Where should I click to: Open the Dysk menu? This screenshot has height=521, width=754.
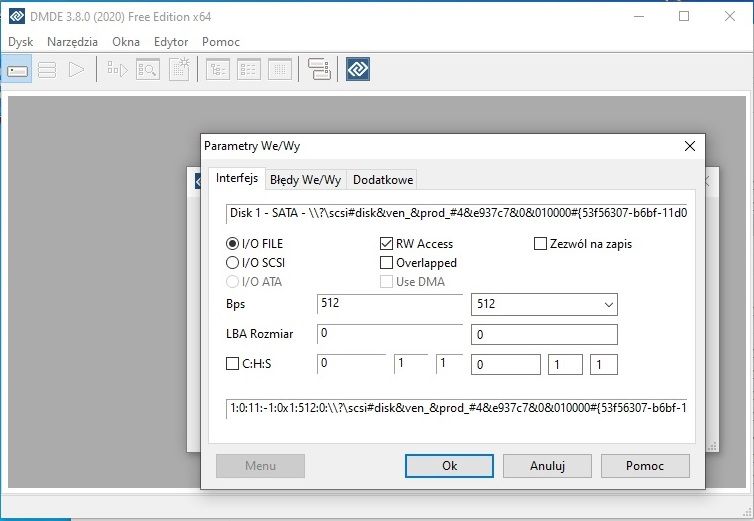(x=21, y=42)
